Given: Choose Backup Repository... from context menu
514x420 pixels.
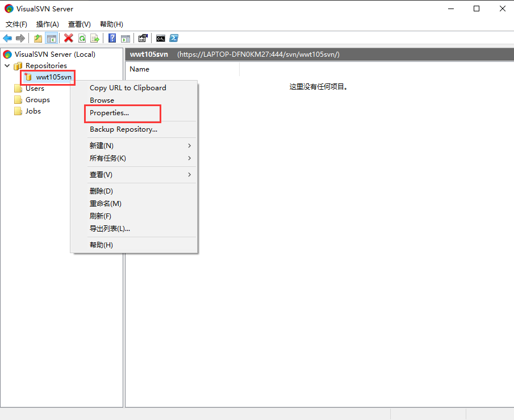Looking at the screenshot, I should [123, 129].
